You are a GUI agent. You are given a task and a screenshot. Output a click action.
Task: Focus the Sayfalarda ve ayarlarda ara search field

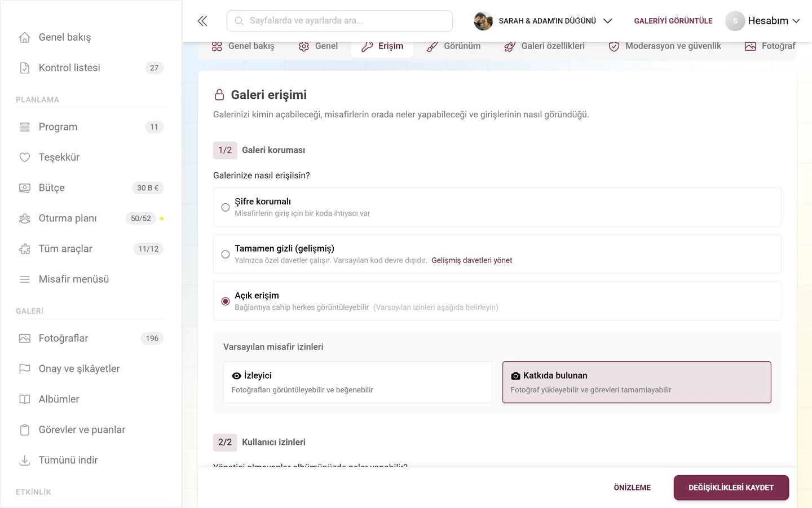(x=339, y=21)
